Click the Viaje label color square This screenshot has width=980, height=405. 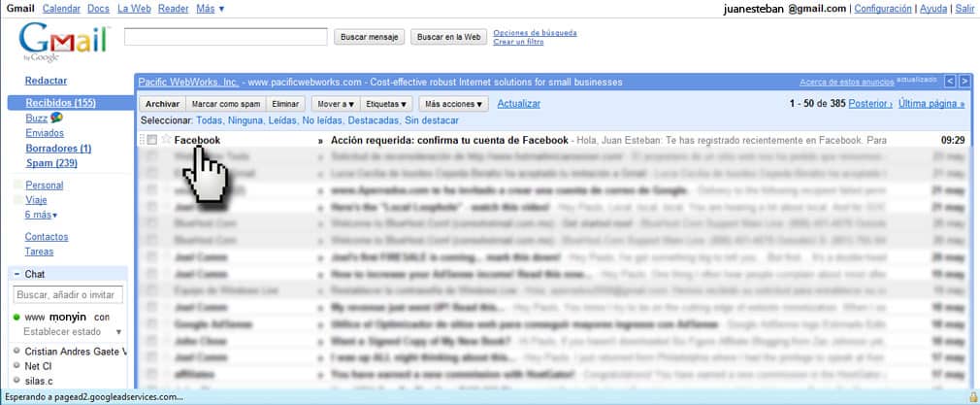pos(17,200)
